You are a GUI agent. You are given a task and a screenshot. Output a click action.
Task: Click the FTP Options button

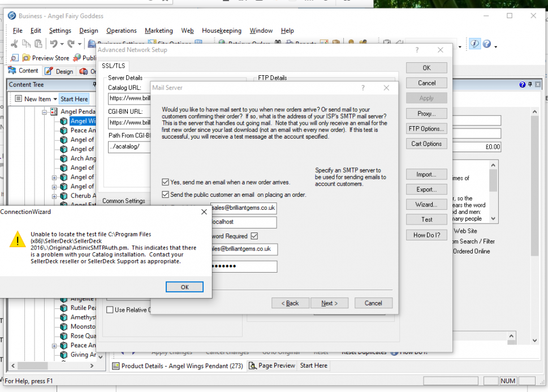click(426, 128)
